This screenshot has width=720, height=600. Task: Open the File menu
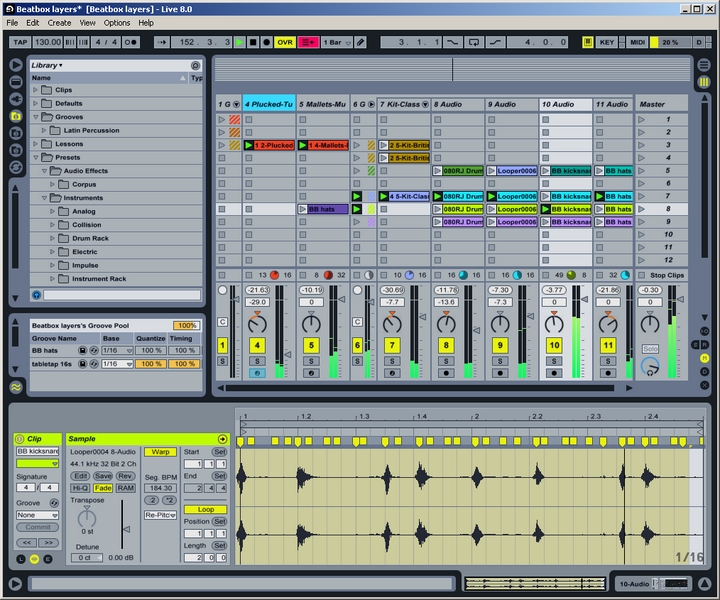pyautogui.click(x=12, y=22)
